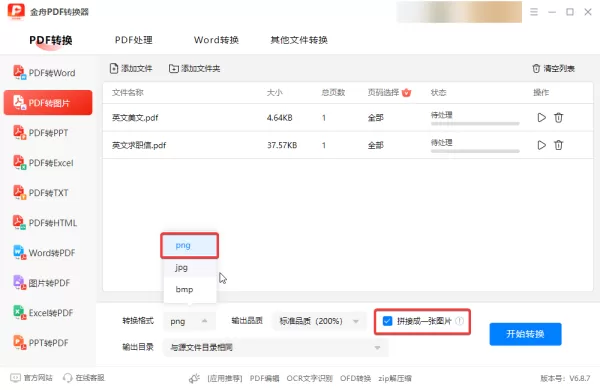Collapse the 转换格式 png dropdown
This screenshot has width=600, height=390.
click(189, 321)
